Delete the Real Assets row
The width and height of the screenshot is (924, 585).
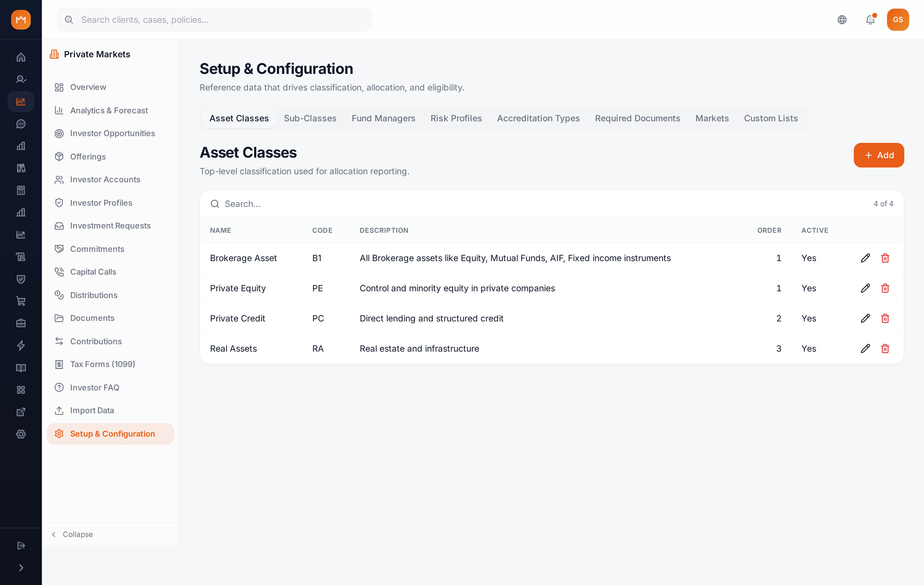885,349
